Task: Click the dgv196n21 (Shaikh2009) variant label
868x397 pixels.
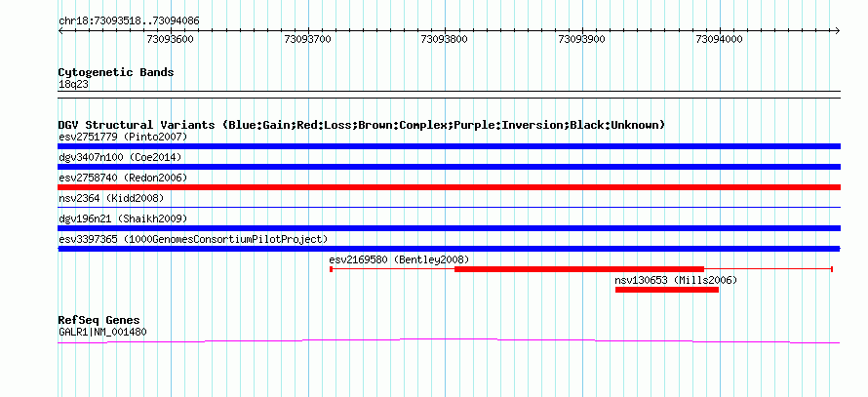Action: pyautogui.click(x=123, y=218)
